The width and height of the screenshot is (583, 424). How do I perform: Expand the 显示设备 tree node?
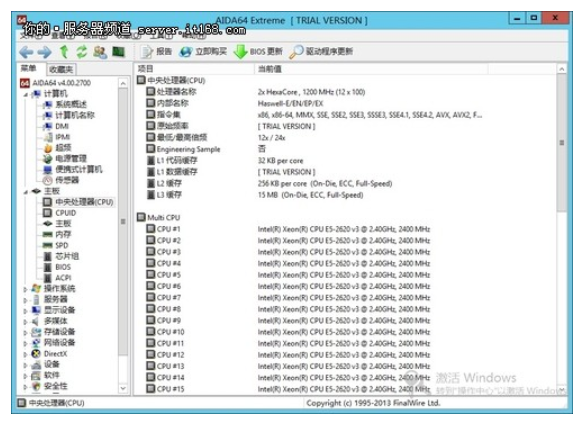(x=25, y=311)
